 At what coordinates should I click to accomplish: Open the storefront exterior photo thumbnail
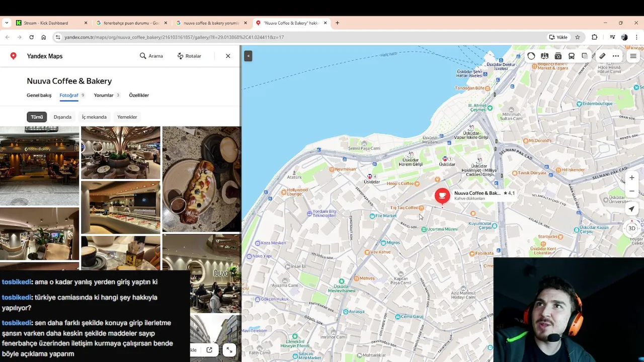coord(39,166)
